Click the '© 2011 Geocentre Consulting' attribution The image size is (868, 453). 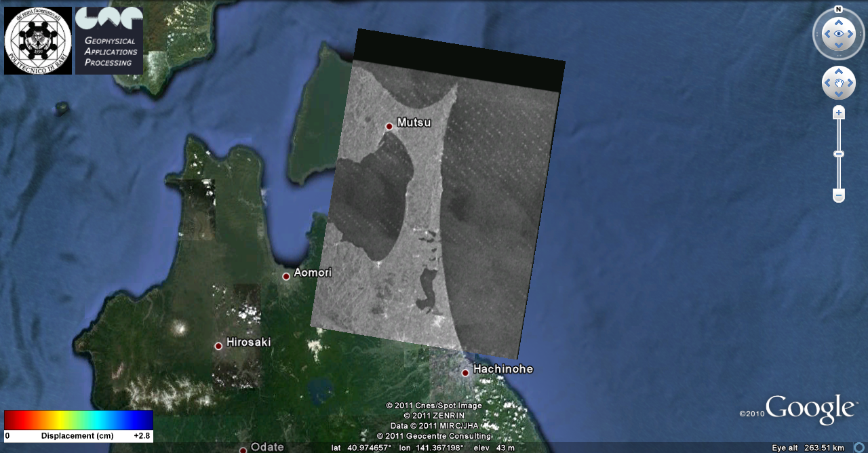point(434,436)
